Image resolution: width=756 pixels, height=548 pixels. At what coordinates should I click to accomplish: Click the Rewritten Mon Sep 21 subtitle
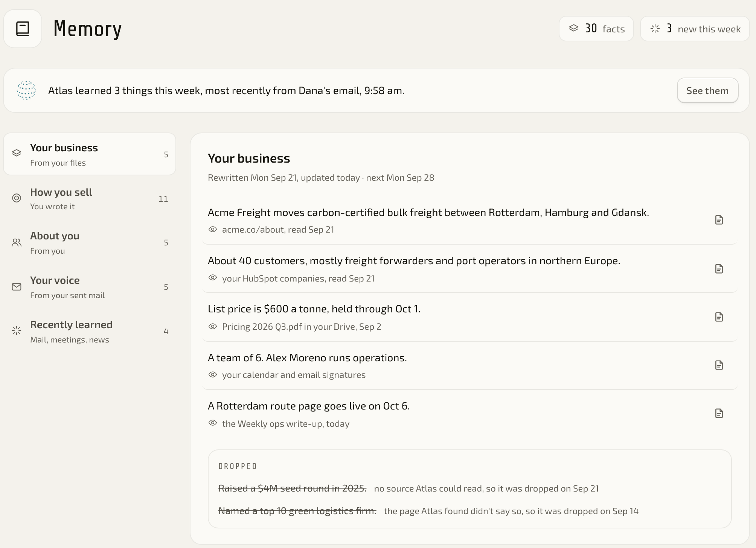pos(321,178)
